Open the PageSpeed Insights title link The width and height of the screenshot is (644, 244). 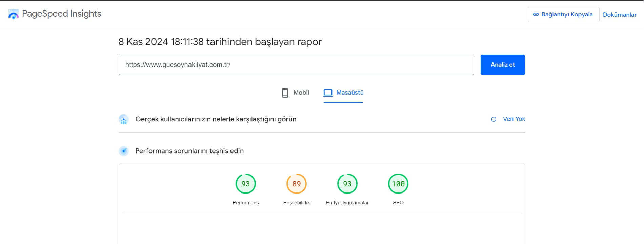[x=62, y=14]
